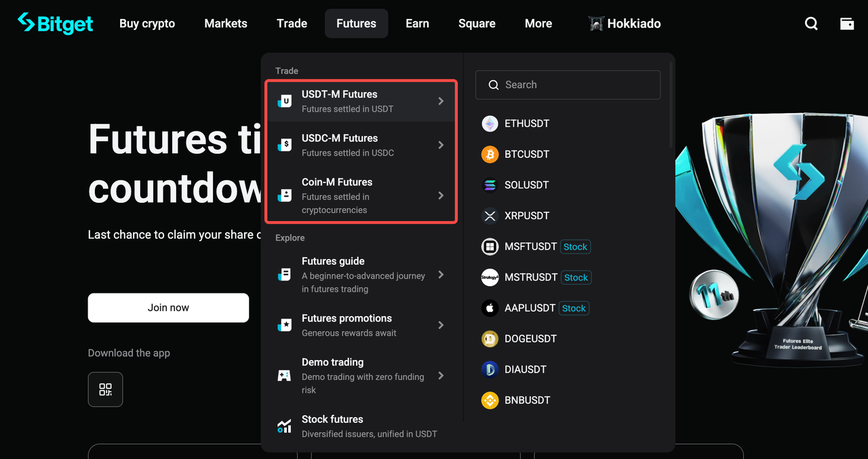Viewport: 868px width, 459px height.
Task: Open the Futures promotions chevron
Action: [x=441, y=325]
